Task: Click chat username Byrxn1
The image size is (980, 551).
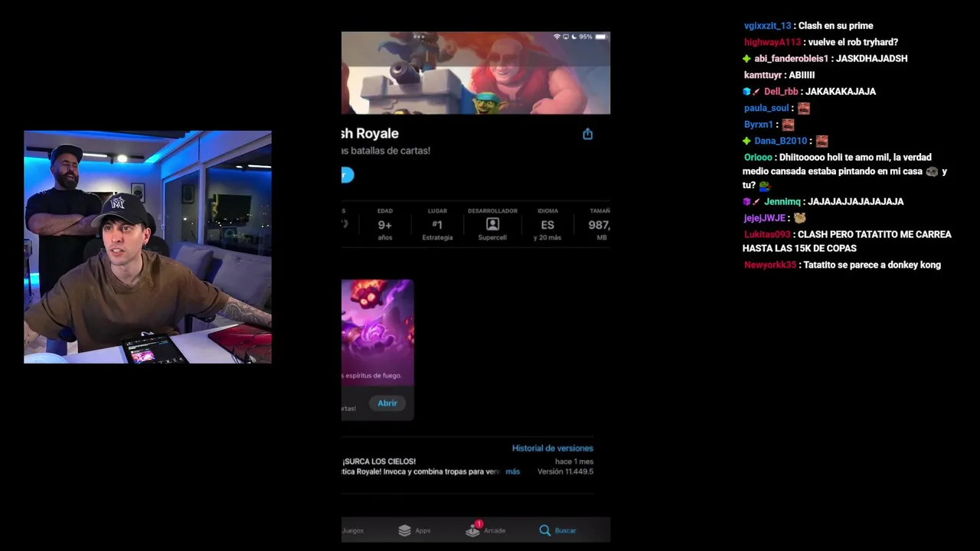Action: pyautogui.click(x=758, y=124)
